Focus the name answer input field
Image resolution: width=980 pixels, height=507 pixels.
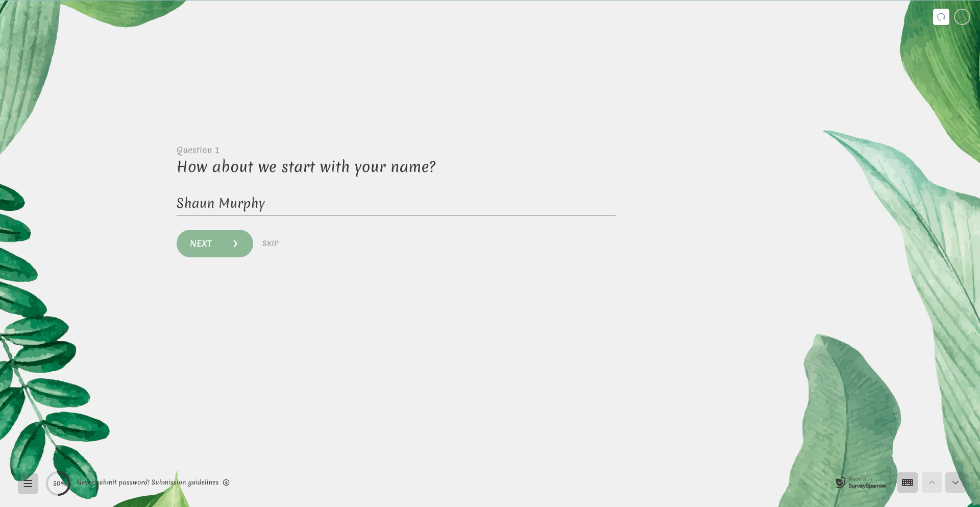[439, 204]
